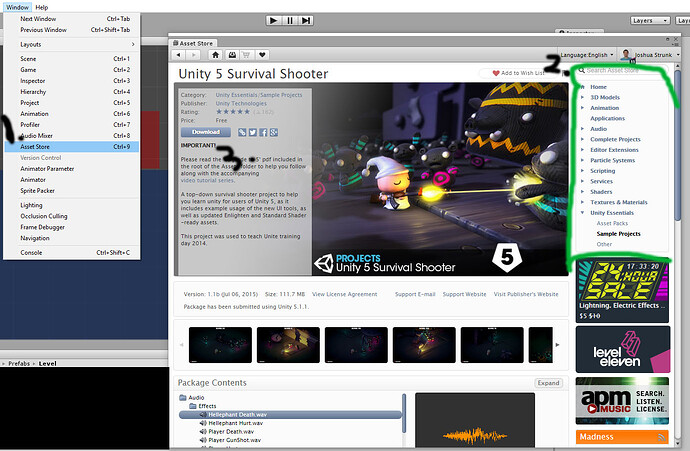The height and width of the screenshot is (451, 690).
Task: Select Inspector from Window menu
Action: tap(72, 81)
